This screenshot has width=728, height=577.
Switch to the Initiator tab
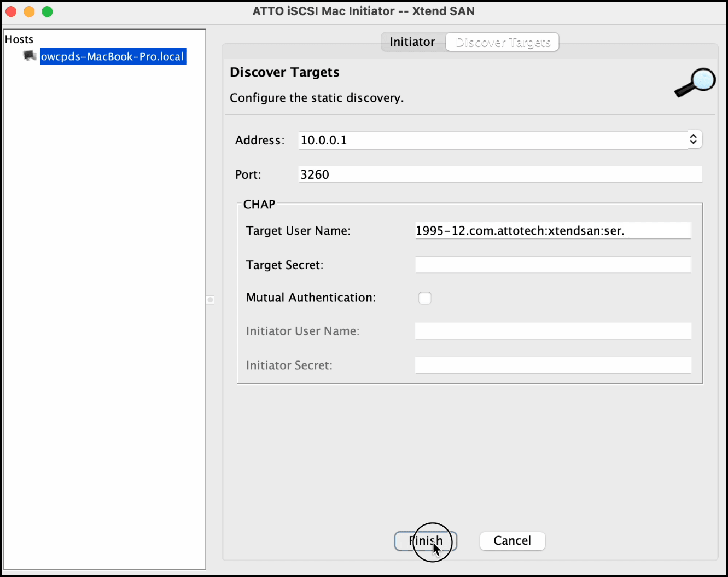click(x=412, y=42)
